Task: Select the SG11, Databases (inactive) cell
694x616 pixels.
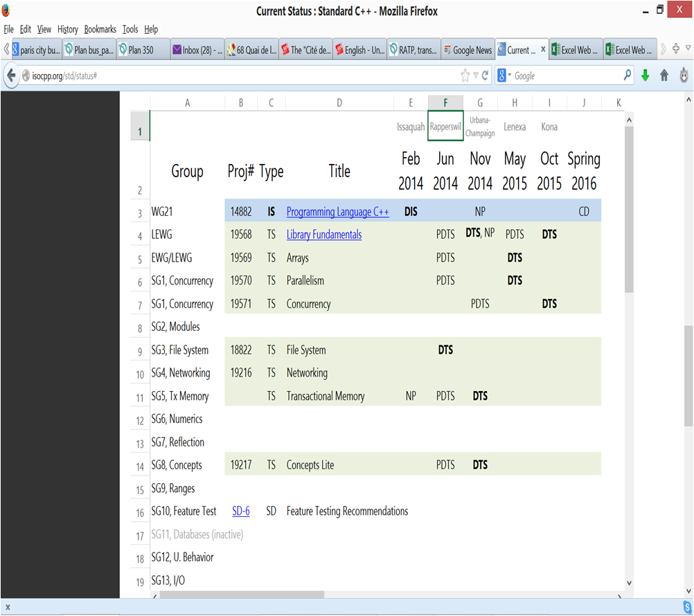Action: [197, 534]
